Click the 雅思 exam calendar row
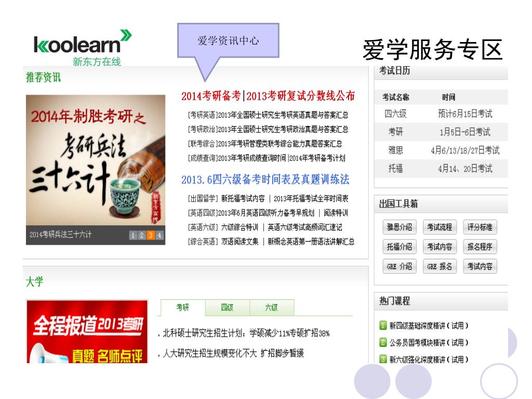The image size is (532, 399). tap(441, 150)
